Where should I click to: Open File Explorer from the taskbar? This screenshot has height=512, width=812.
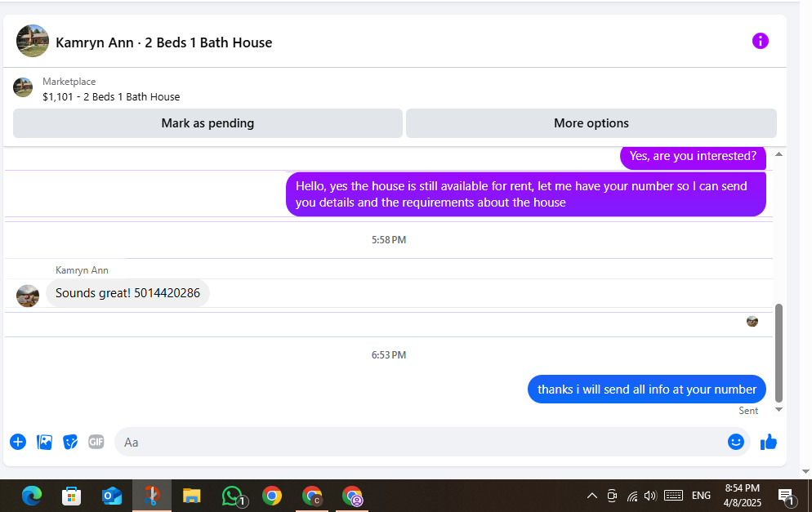pos(192,496)
